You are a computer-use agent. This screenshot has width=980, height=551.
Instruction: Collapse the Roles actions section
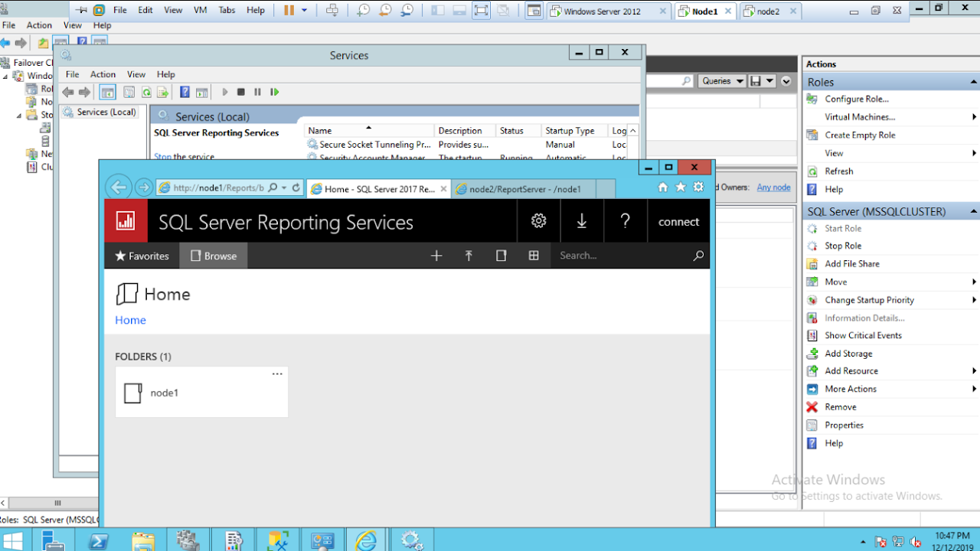[x=973, y=82]
